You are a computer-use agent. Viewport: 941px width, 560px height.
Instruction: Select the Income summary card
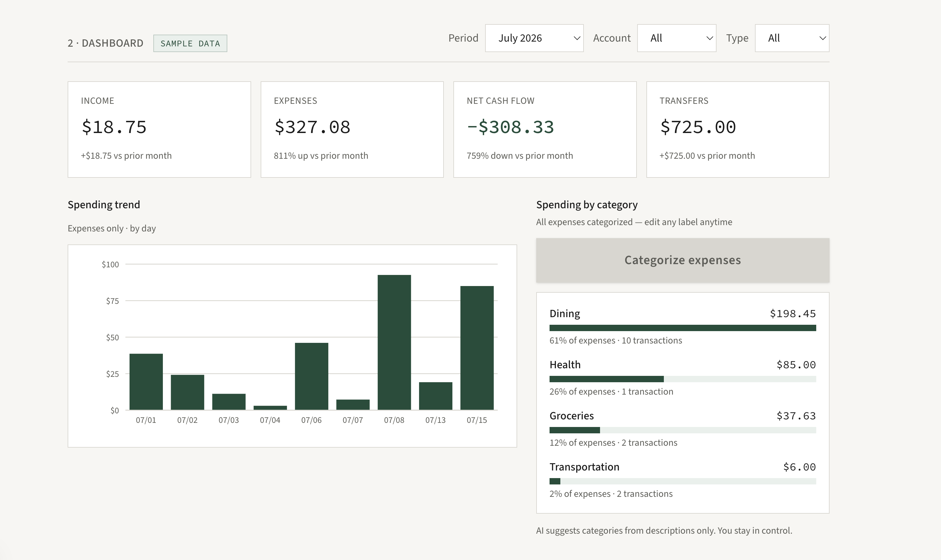click(x=159, y=130)
